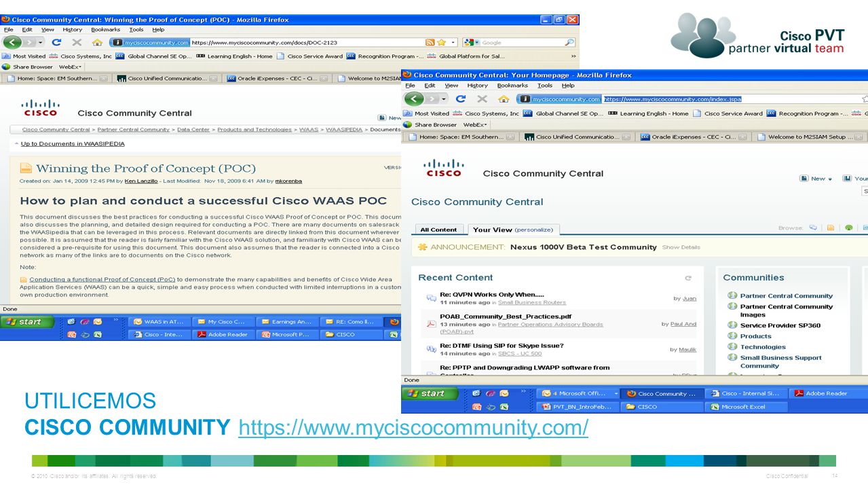
Task: Click Show Details next to Nexus announcement
Action: click(681, 247)
